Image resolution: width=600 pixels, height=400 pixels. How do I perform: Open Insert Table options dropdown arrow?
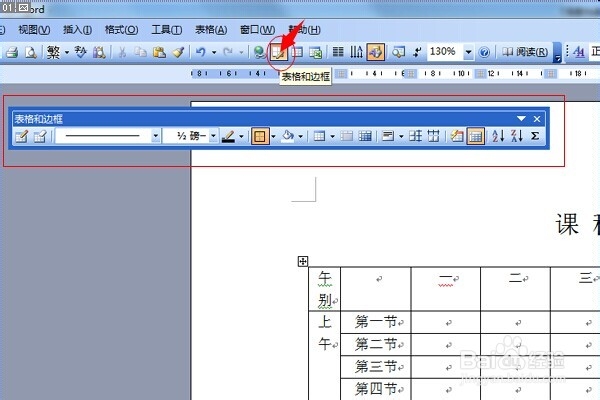pyautogui.click(x=332, y=136)
